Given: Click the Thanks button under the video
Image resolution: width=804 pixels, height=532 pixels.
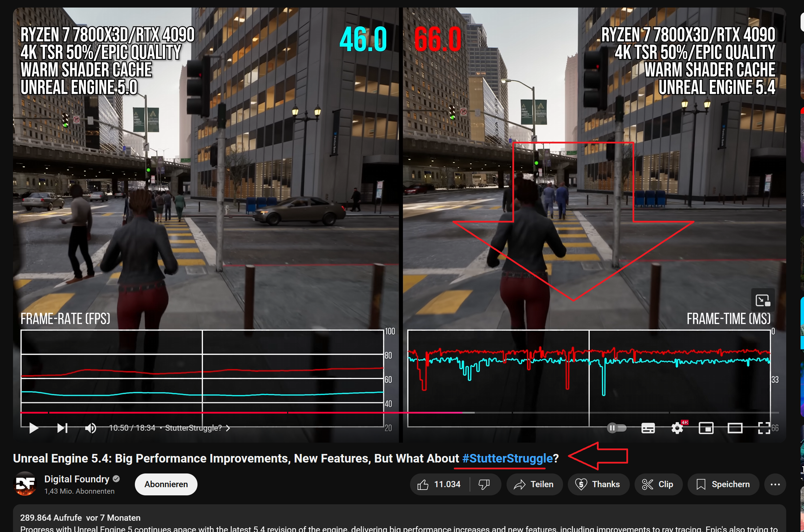Looking at the screenshot, I should pyautogui.click(x=598, y=484).
